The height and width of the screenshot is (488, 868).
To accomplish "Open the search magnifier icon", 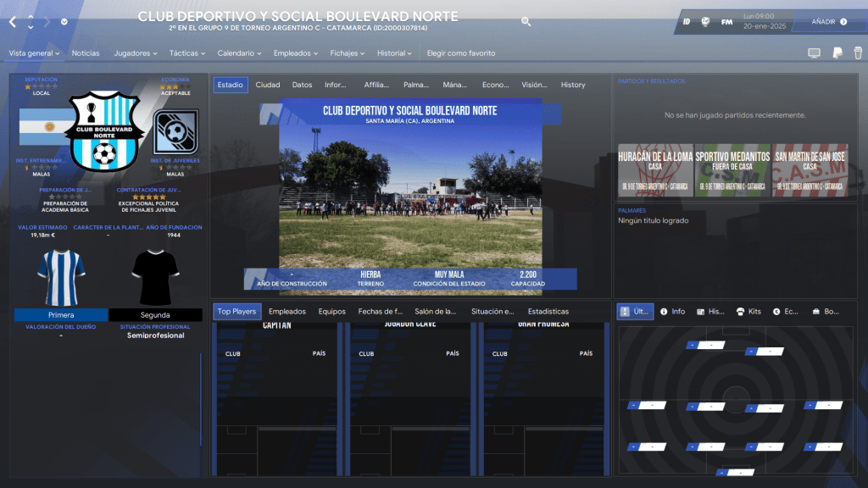I will 526,22.
